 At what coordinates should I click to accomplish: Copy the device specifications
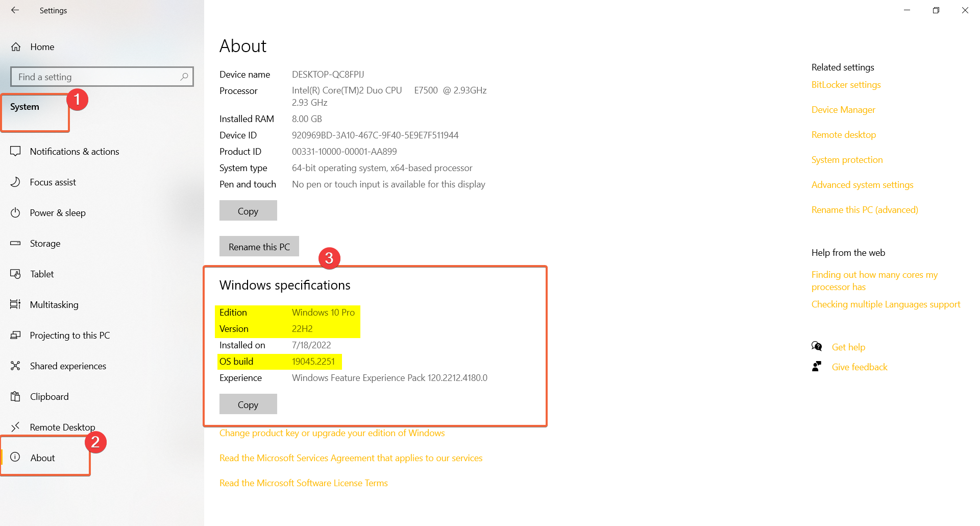(x=248, y=211)
